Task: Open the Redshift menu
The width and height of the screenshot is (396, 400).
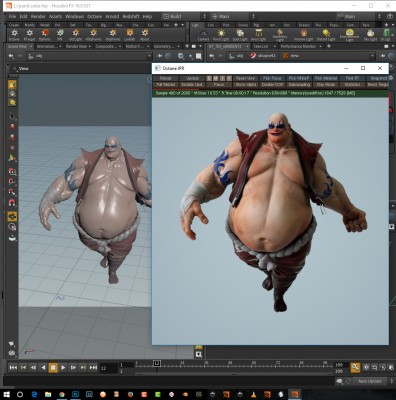Action: [x=130, y=16]
